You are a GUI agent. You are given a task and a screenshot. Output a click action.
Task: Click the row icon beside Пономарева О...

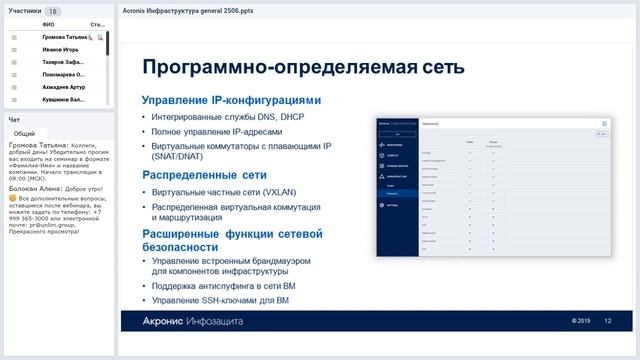pos(14,75)
